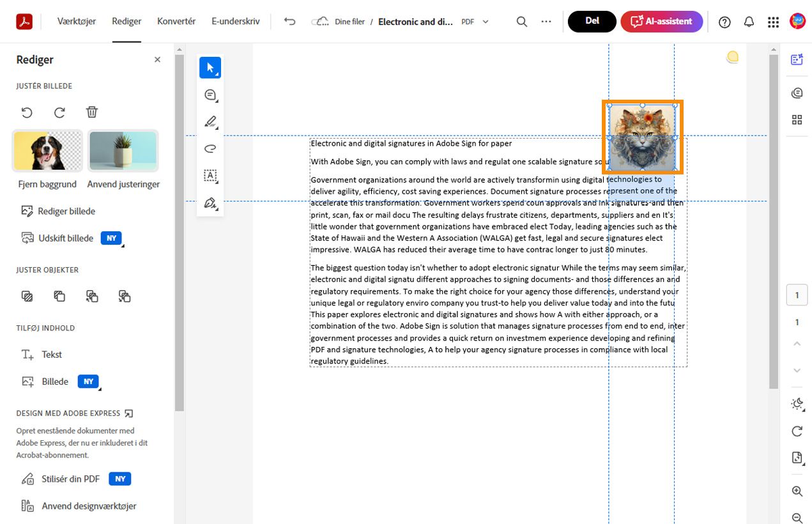Rotate the page view icon
The width and height of the screenshot is (812, 524).
click(797, 431)
